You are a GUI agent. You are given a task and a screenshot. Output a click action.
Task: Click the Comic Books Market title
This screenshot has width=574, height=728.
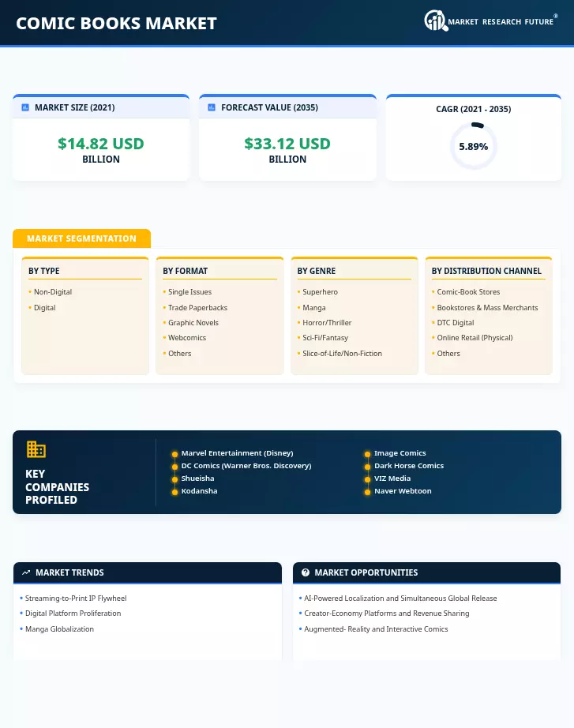[117, 23]
